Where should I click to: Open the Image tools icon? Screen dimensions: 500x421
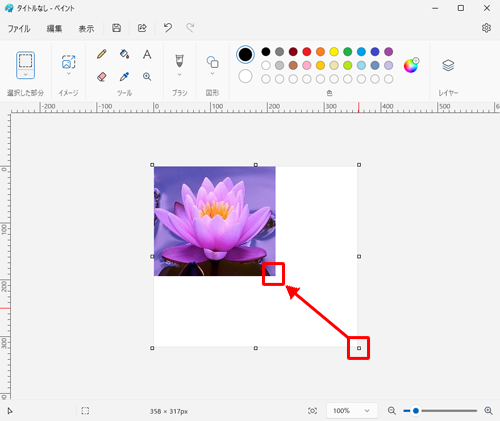pos(69,62)
